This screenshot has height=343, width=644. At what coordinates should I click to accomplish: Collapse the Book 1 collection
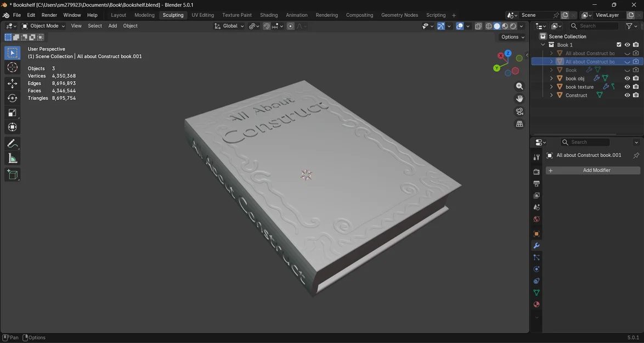[x=543, y=44]
